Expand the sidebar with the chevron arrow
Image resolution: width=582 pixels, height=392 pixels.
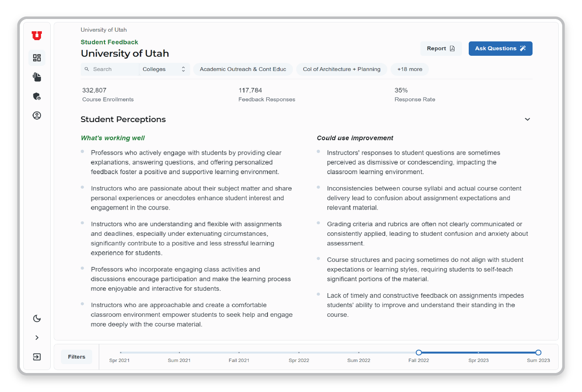pos(37,338)
